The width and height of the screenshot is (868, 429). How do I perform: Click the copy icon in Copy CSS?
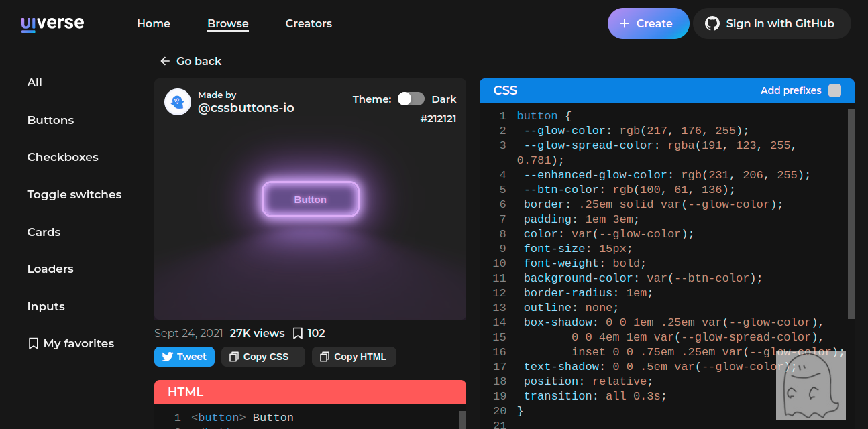click(x=234, y=357)
